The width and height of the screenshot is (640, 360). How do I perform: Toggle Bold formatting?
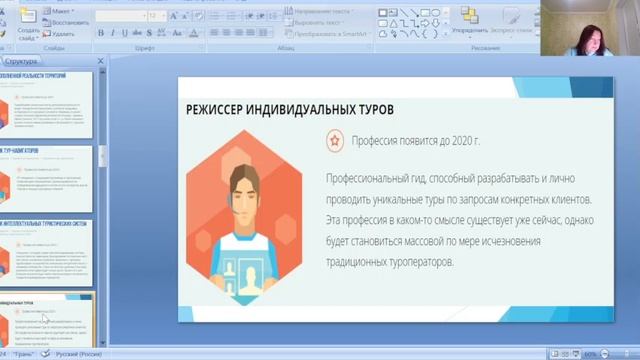coord(101,33)
